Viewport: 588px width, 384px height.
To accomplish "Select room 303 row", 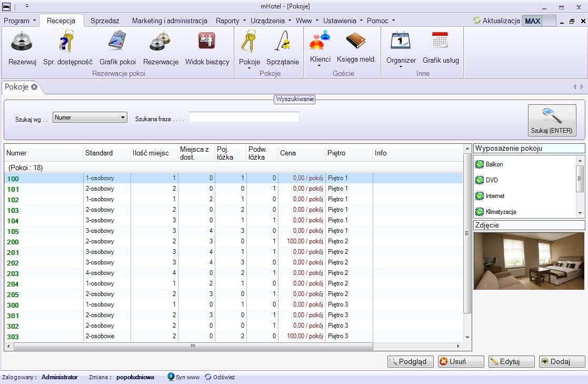I will (x=234, y=336).
